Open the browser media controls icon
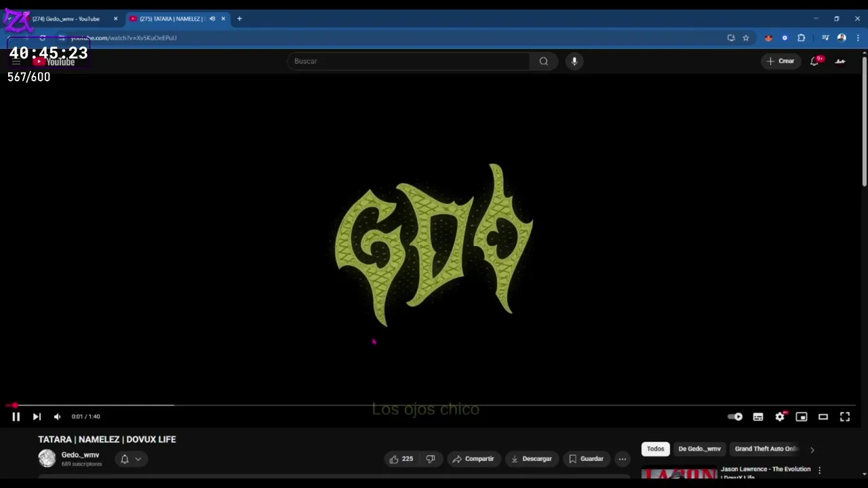The width and height of the screenshot is (868, 488). [x=825, y=38]
